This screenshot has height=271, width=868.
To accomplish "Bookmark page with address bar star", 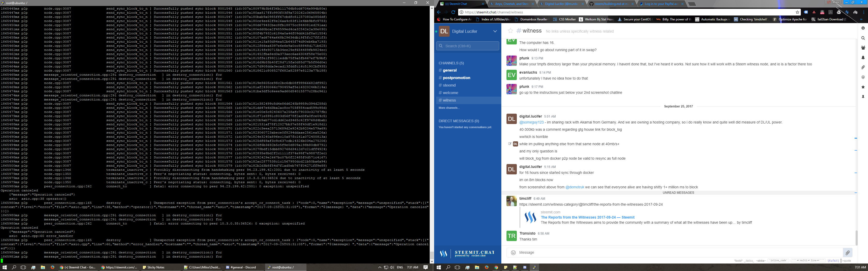I will click(797, 12).
